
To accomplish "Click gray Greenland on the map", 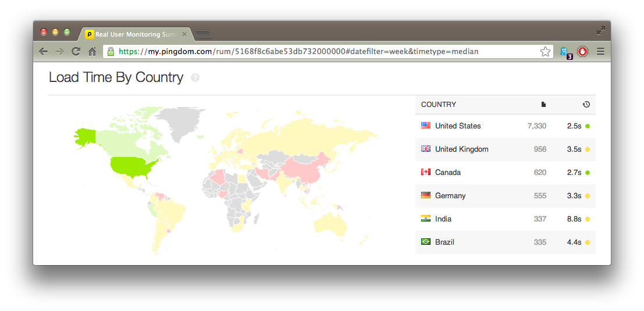I will [177, 121].
